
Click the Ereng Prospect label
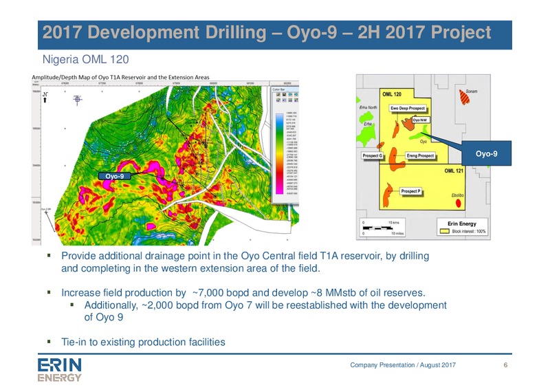(421, 155)
